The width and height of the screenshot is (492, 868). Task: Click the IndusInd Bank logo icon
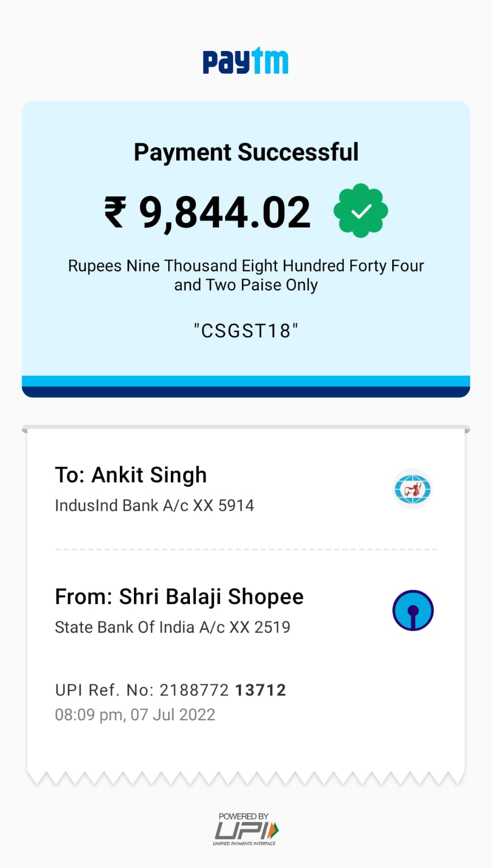coord(412,489)
